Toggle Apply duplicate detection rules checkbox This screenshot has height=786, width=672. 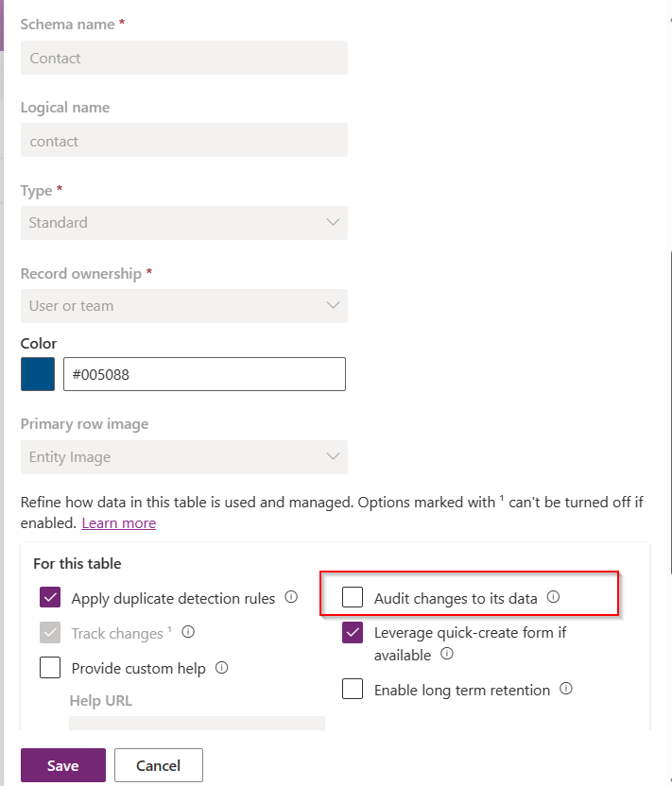(50, 598)
